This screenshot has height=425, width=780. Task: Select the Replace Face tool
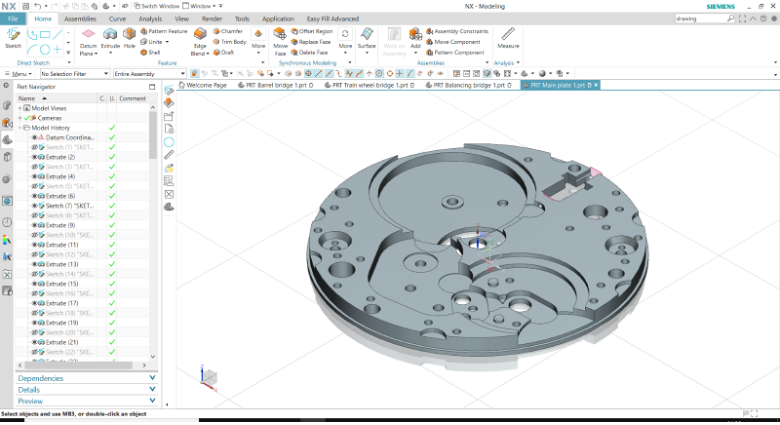click(311, 42)
